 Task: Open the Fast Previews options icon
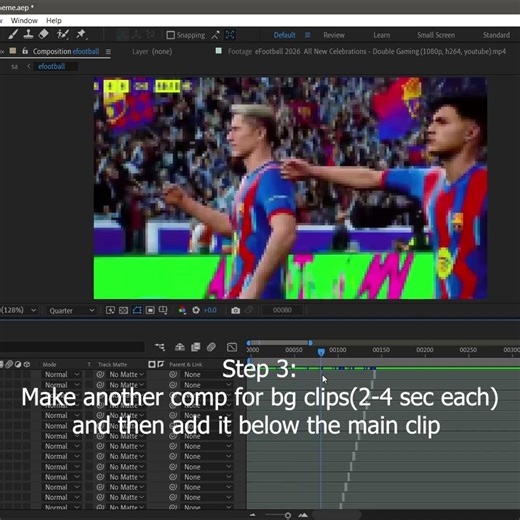click(110, 310)
